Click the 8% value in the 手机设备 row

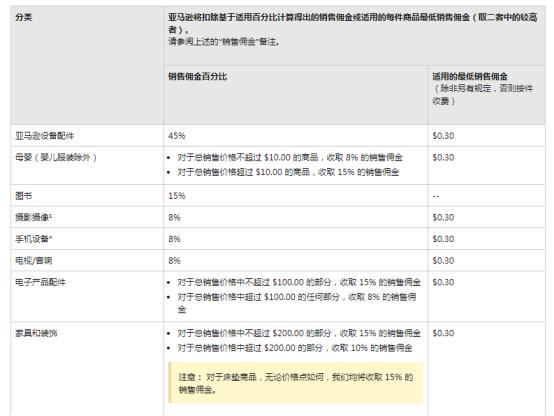[174, 239]
